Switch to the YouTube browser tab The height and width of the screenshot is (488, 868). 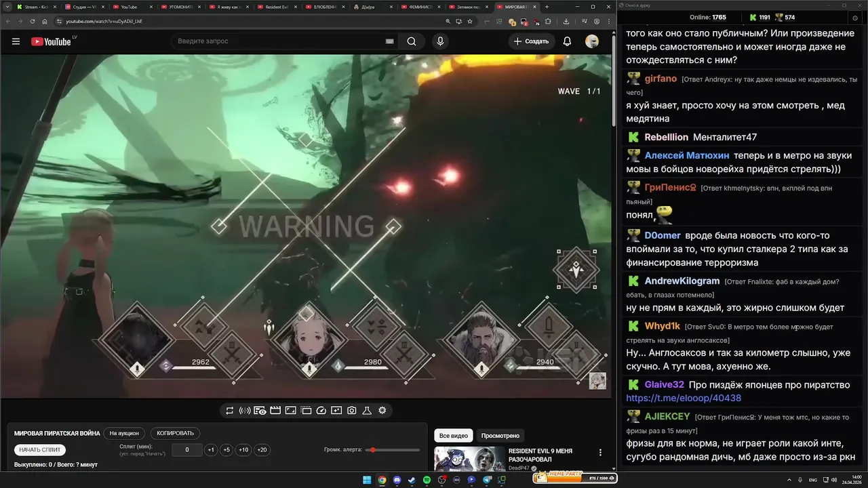(x=133, y=7)
